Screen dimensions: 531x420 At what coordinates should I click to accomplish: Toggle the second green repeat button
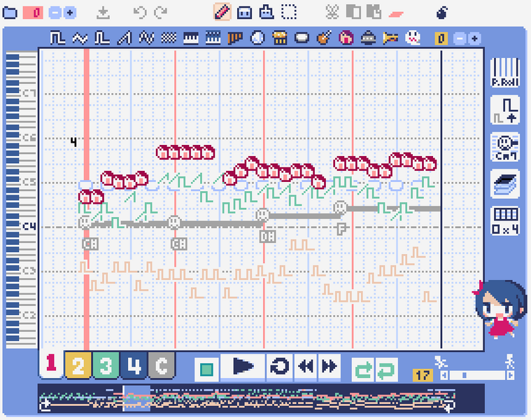click(x=386, y=367)
